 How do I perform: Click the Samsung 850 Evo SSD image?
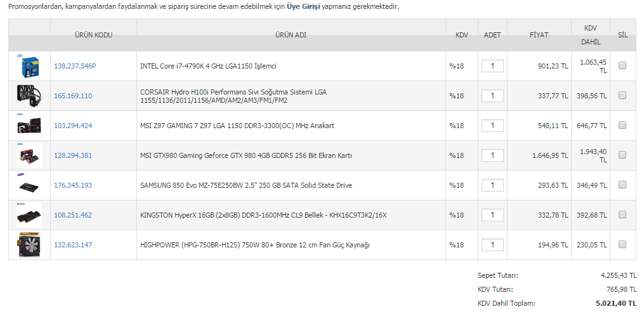[x=29, y=185]
